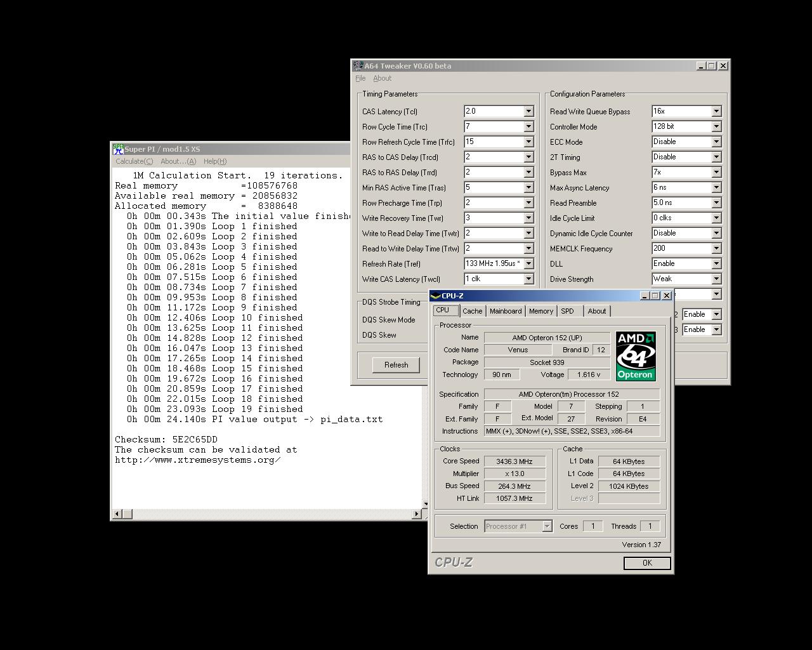Switch to the About tab in CPU-Z

[596, 311]
